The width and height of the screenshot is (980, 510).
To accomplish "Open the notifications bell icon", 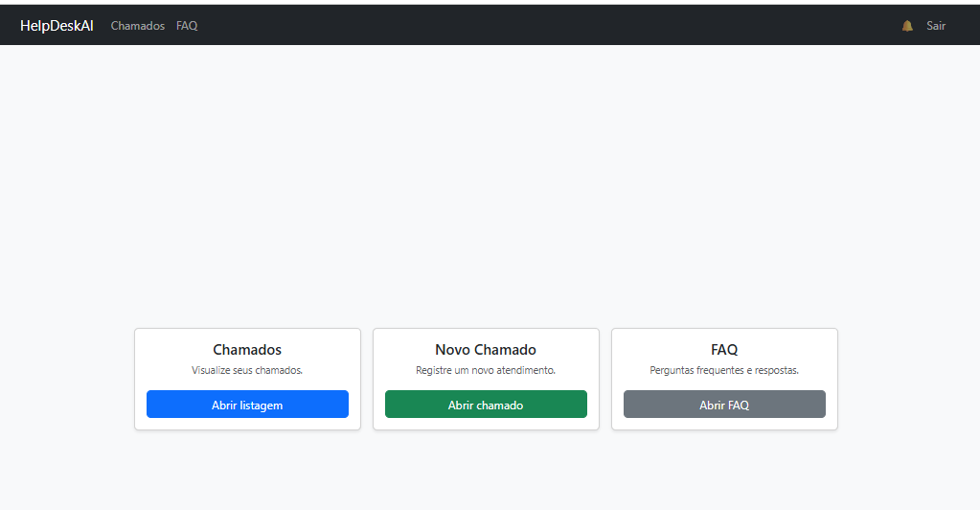I will pos(907,26).
